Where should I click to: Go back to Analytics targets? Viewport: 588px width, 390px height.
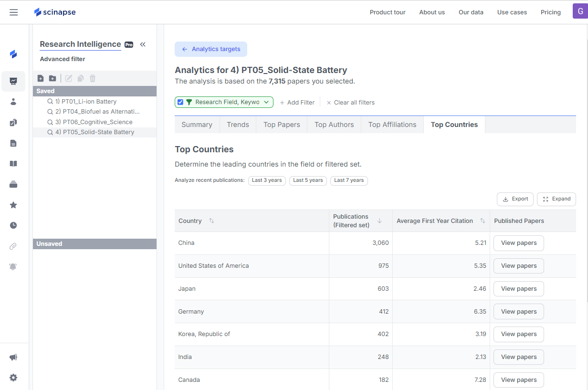(x=211, y=49)
